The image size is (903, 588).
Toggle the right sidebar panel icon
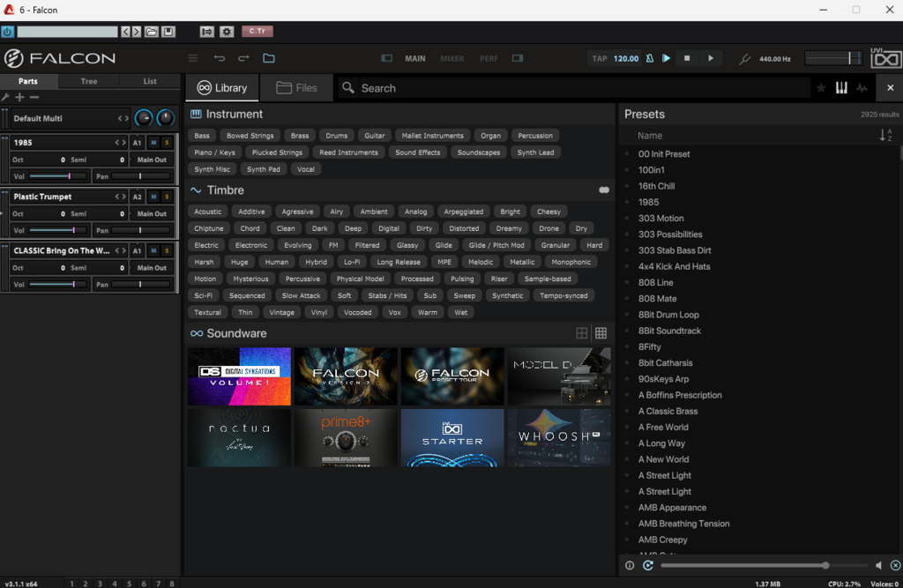(518, 58)
